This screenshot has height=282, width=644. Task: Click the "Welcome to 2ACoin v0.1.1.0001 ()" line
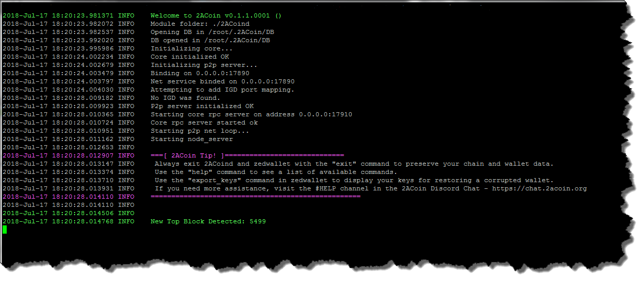(216, 15)
